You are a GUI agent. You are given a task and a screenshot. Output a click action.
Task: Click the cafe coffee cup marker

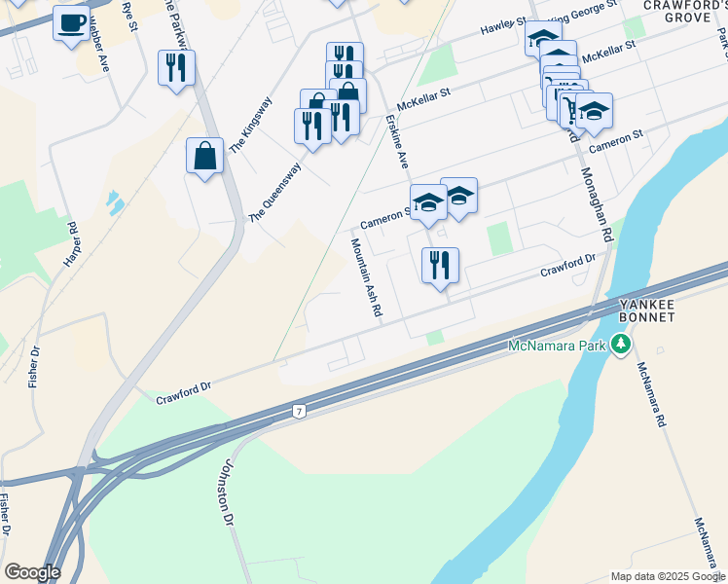pyautogui.click(x=71, y=23)
